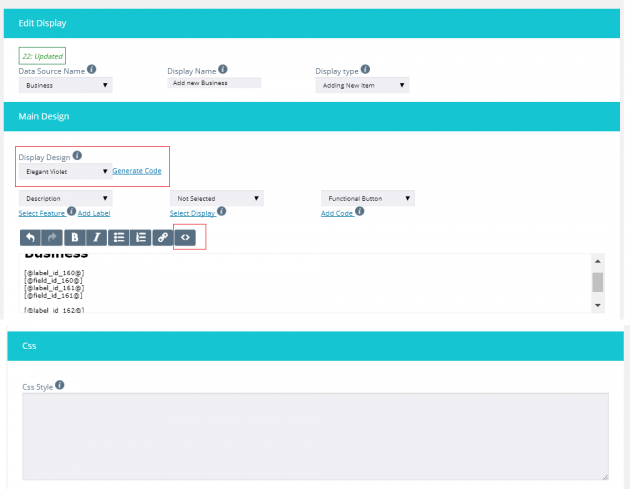Screen dimensions: 630x489
Task: Click info icon beside Select Feature
Action: [72, 211]
